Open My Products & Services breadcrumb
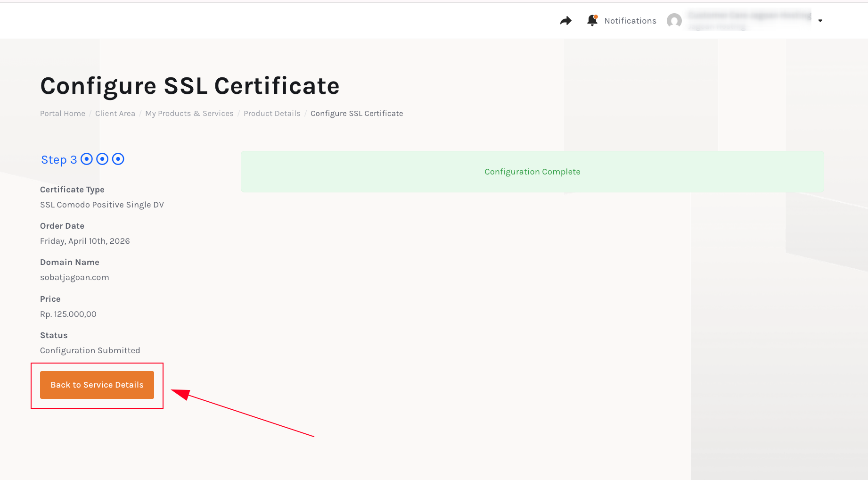868x480 pixels. tap(189, 114)
